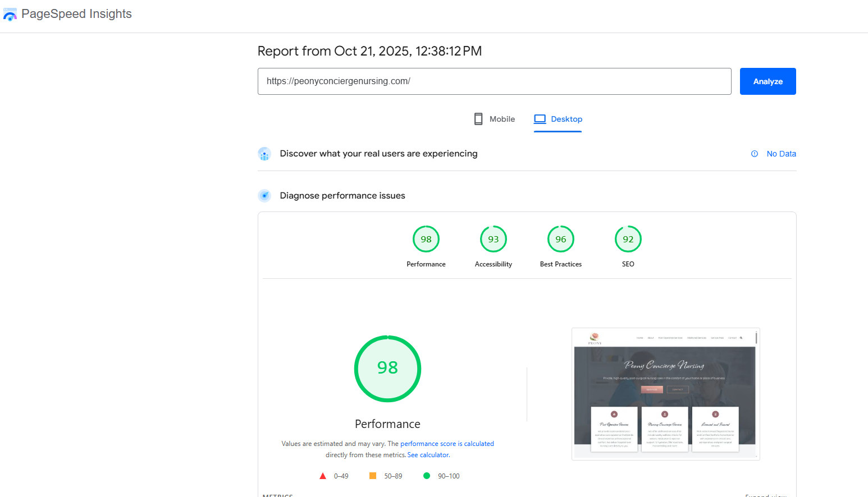
Task: Click the Diagnose performance issues section icon
Action: [264, 196]
